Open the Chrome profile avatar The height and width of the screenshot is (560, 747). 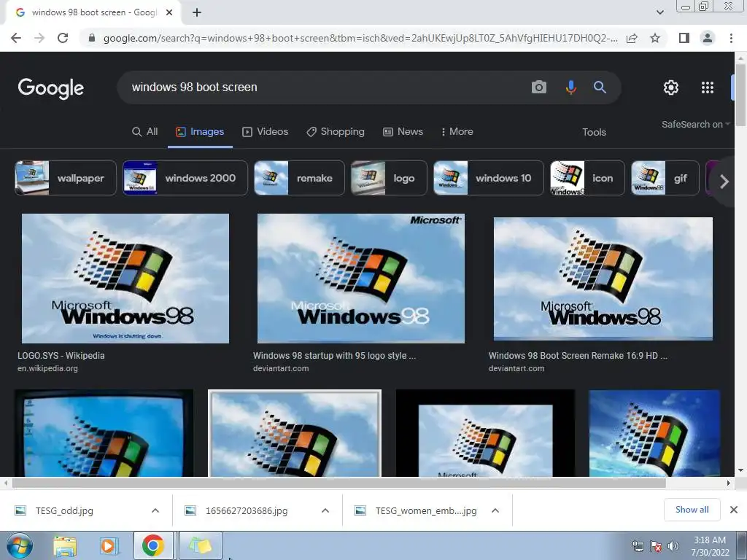[x=708, y=38]
